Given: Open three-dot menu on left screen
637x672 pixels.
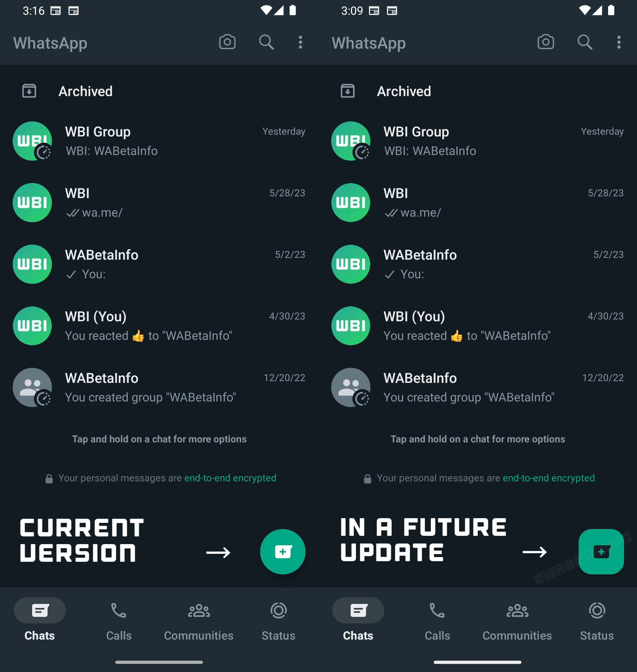Looking at the screenshot, I should (300, 42).
